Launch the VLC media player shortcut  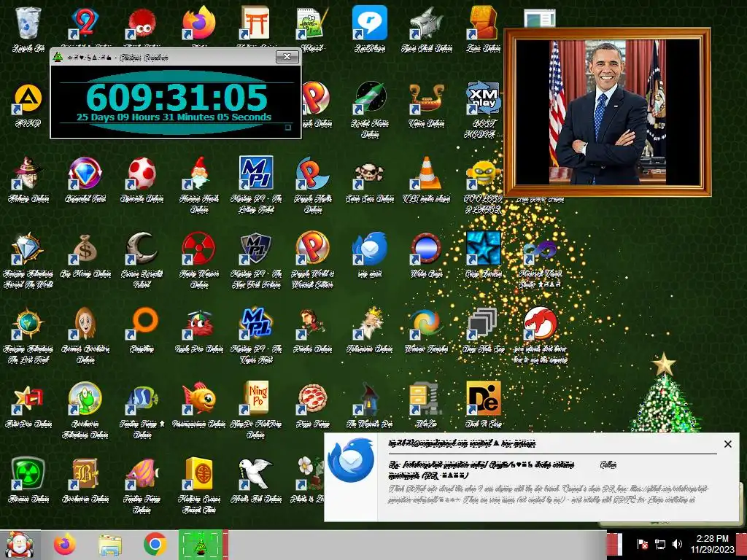point(426,173)
